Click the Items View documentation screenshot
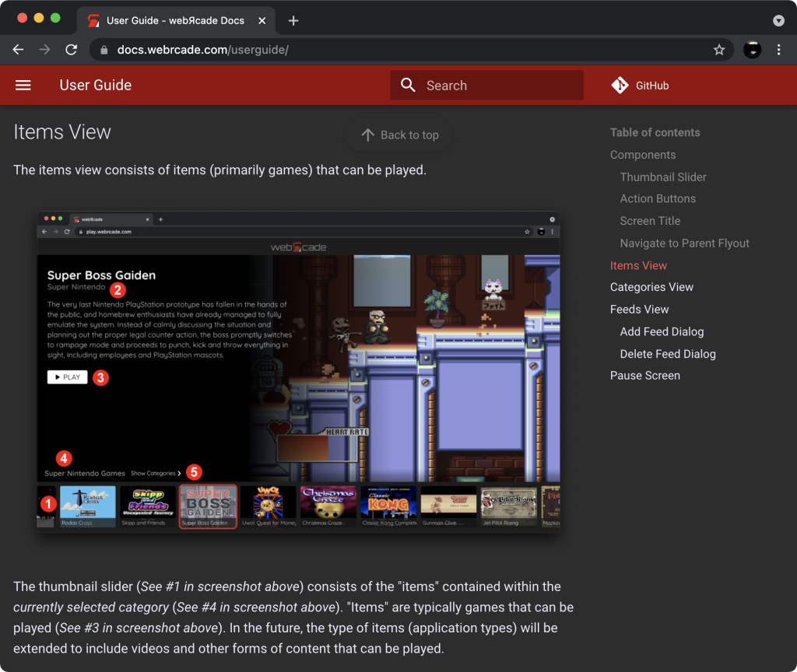 click(x=299, y=372)
